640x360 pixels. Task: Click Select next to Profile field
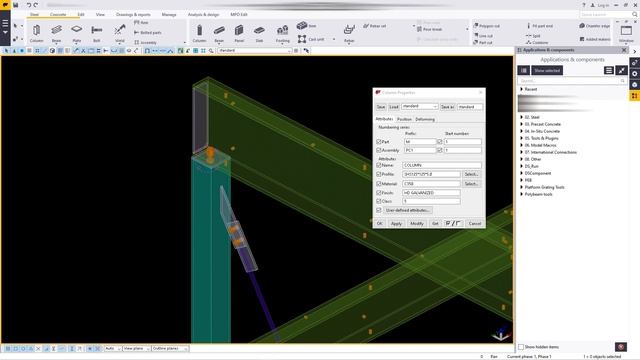click(471, 174)
